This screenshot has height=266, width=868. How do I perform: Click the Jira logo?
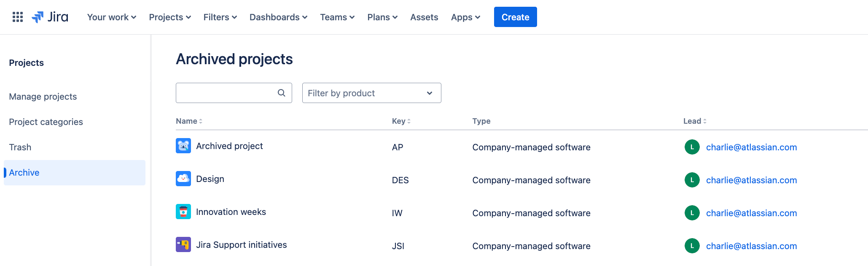tap(50, 17)
